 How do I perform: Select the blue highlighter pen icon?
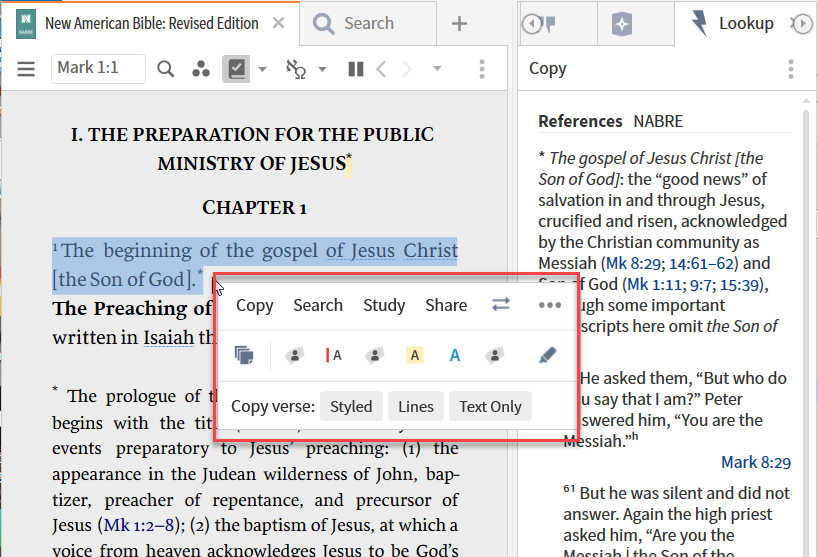547,356
